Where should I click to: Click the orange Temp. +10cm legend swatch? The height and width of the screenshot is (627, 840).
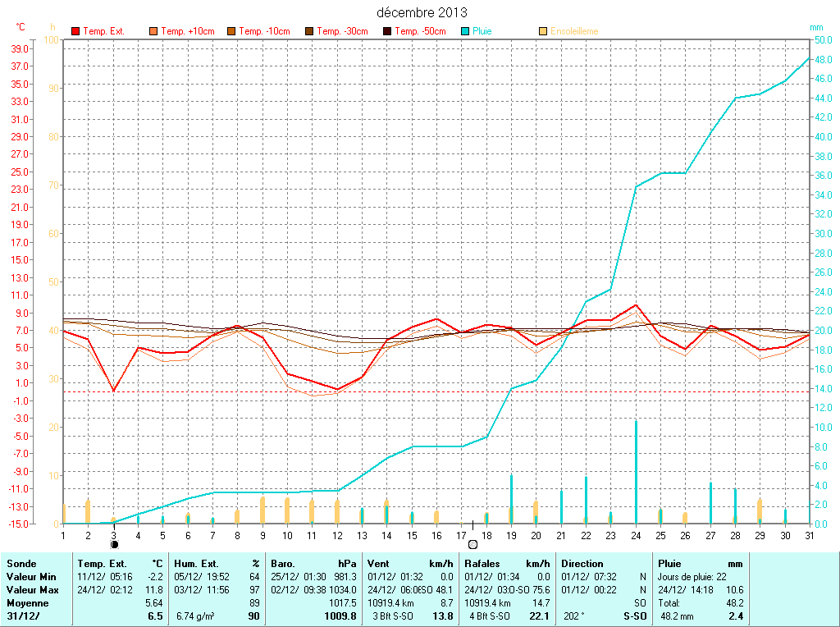pyautogui.click(x=153, y=31)
